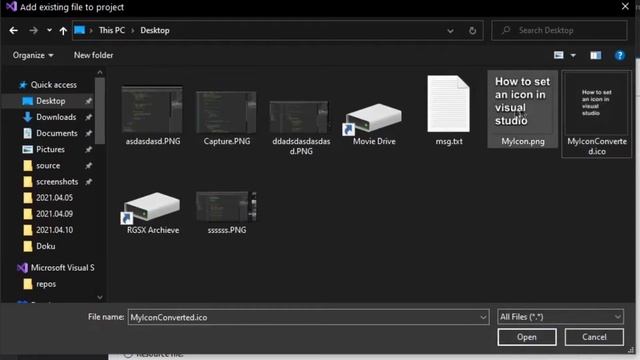This screenshot has height=360, width=640.
Task: Create a New folder
Action: [93, 55]
